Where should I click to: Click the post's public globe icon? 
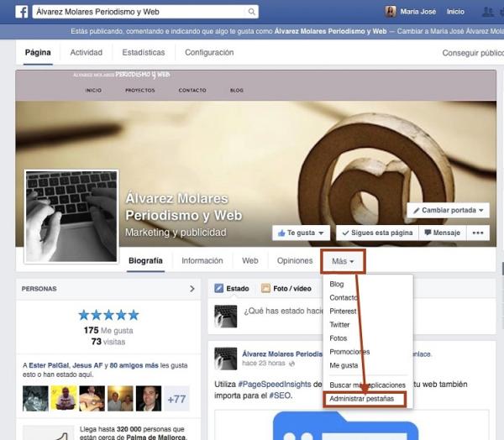coord(291,364)
